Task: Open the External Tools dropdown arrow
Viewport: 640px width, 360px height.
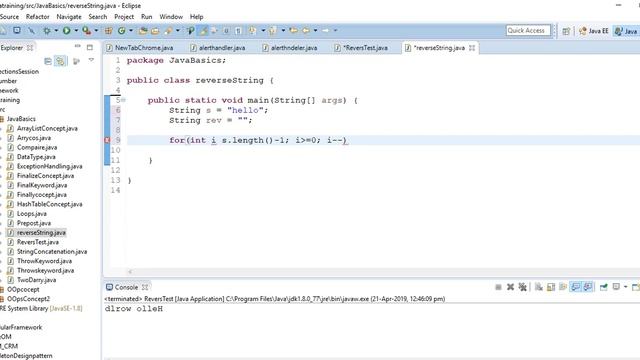Action: point(96,31)
